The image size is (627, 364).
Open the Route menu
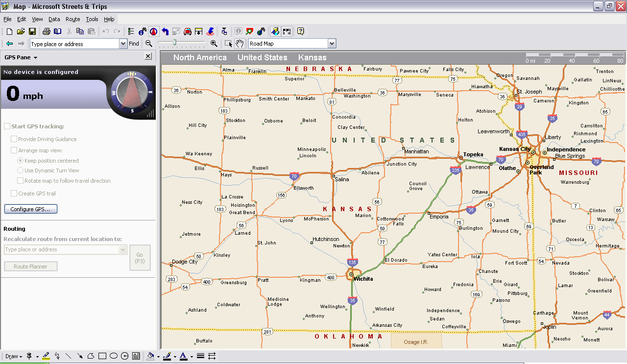[73, 19]
